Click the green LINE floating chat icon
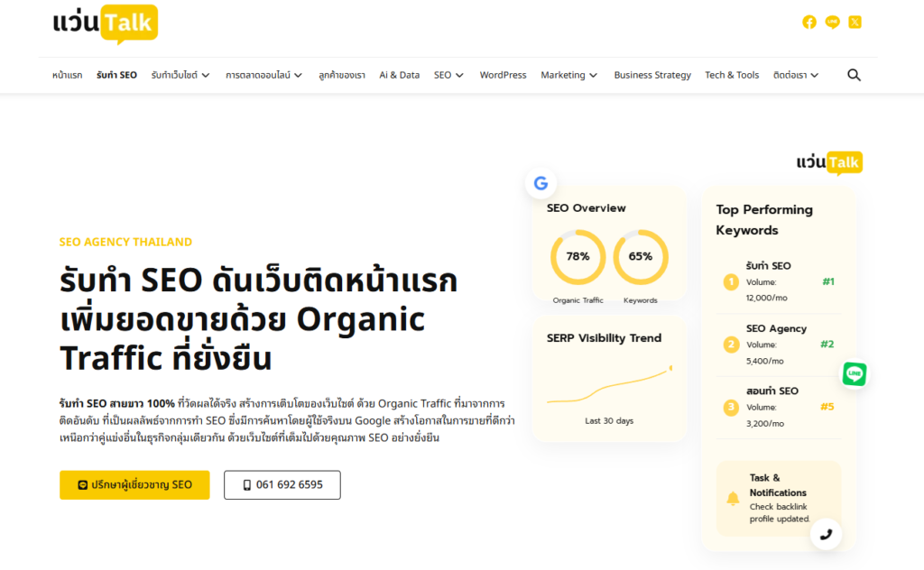924x570 pixels. click(855, 373)
